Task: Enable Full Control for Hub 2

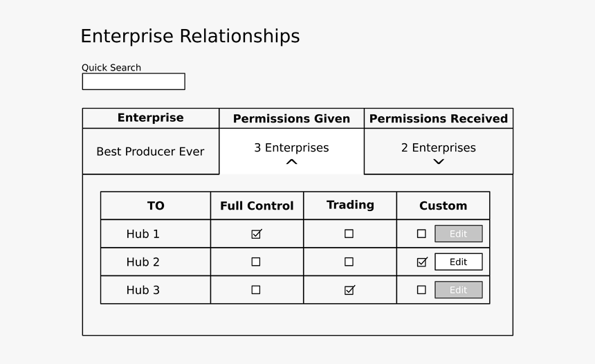Action: pyautogui.click(x=256, y=262)
